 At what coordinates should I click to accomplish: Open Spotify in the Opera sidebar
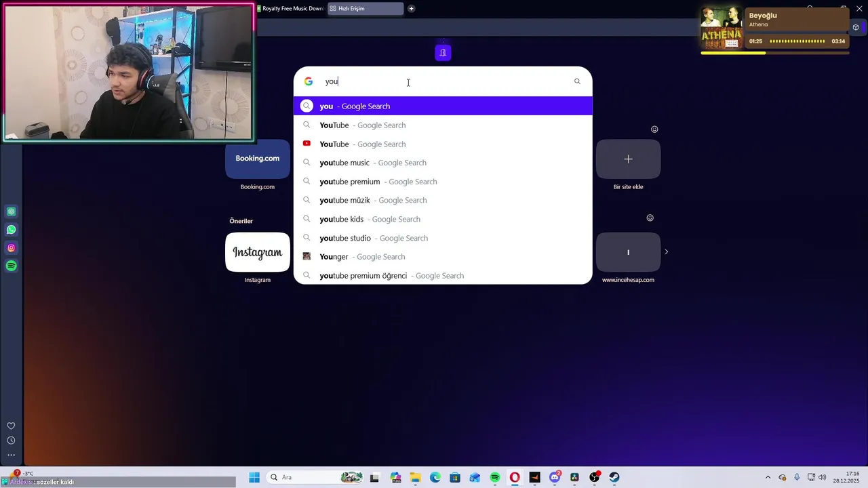12,266
